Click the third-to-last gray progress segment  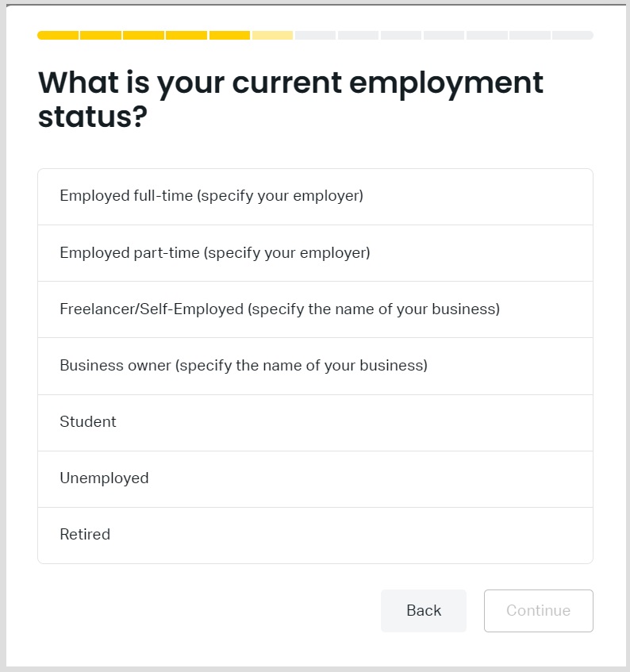pos(487,35)
